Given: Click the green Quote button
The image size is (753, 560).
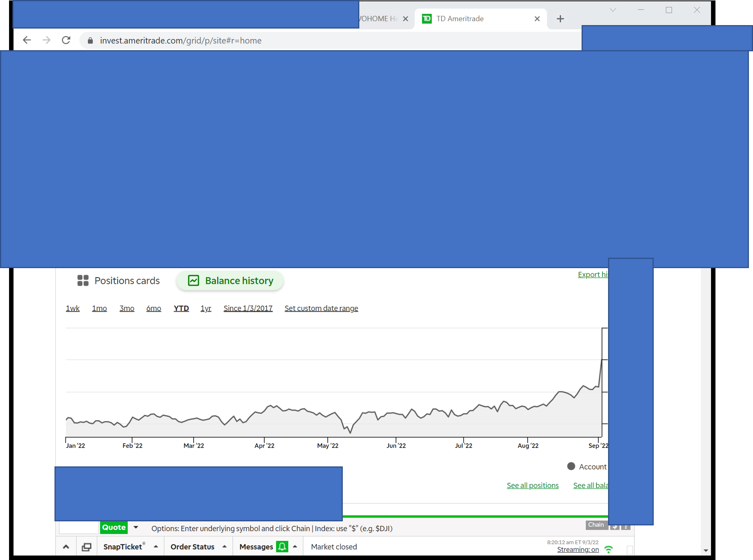Looking at the screenshot, I should [x=114, y=527].
